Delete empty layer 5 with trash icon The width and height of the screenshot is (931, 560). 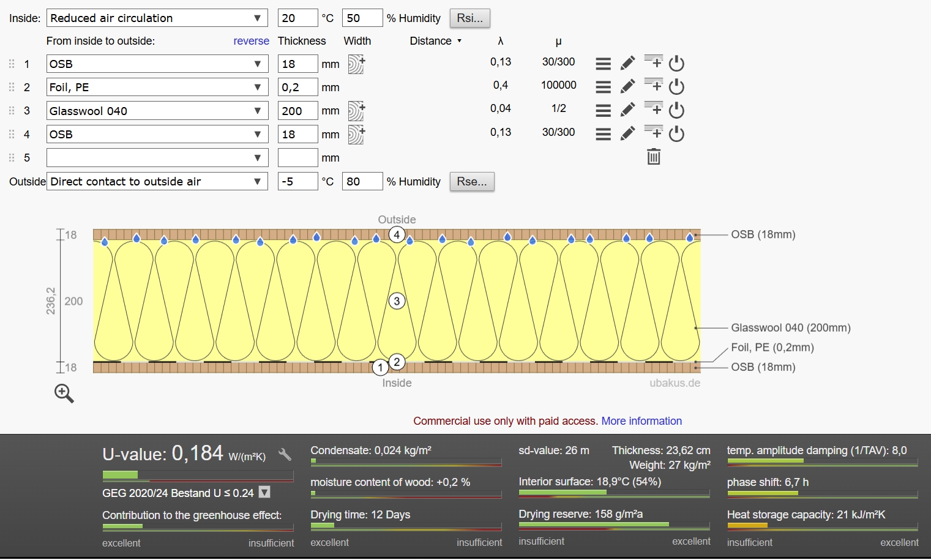654,157
